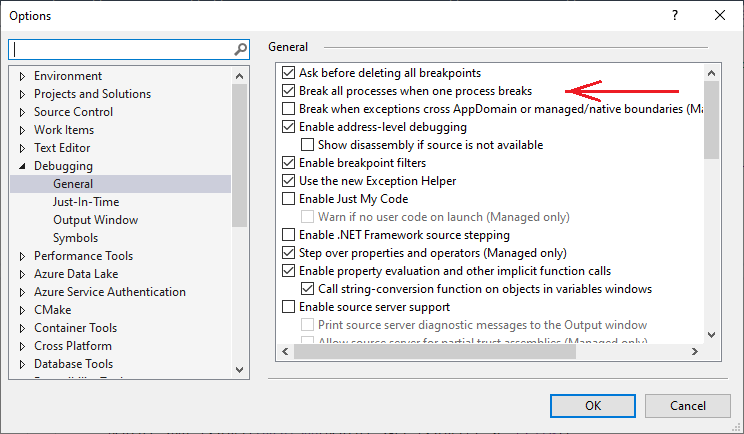Viewport: 744px width, 434px height.
Task: Enable Just My Code checkbox
Action: [289, 199]
